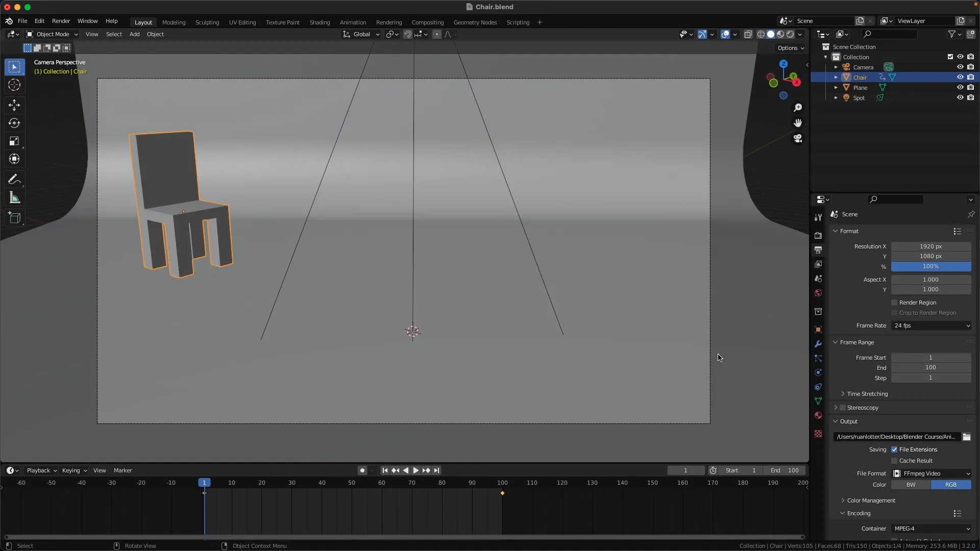Switch viewport to rendered shading mode
The image size is (980, 551).
(x=790, y=34)
